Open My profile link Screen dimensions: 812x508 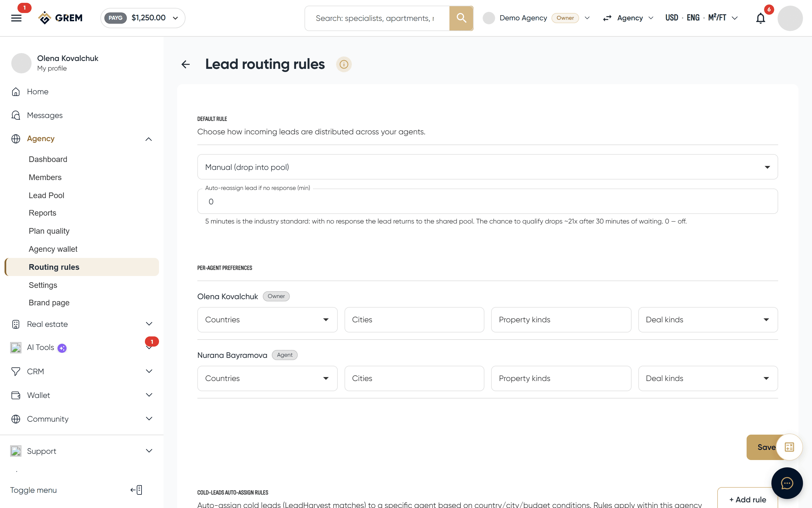tap(52, 68)
